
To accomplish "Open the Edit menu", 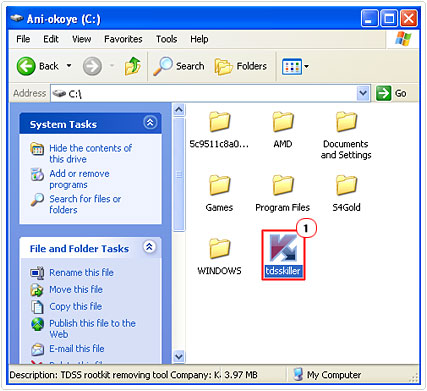I will tap(51, 39).
